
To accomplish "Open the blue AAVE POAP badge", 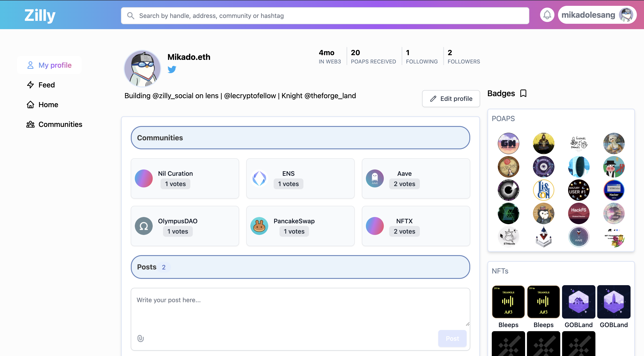I will 578,237.
